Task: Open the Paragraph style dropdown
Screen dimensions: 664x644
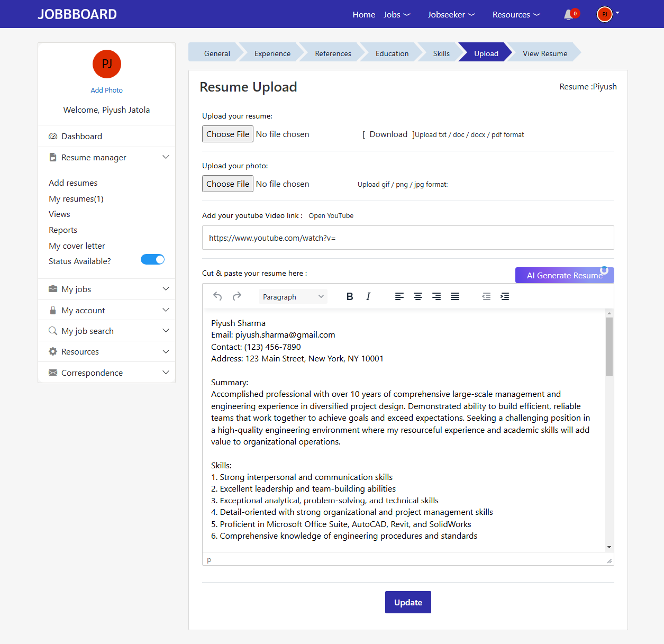Action: 293,296
